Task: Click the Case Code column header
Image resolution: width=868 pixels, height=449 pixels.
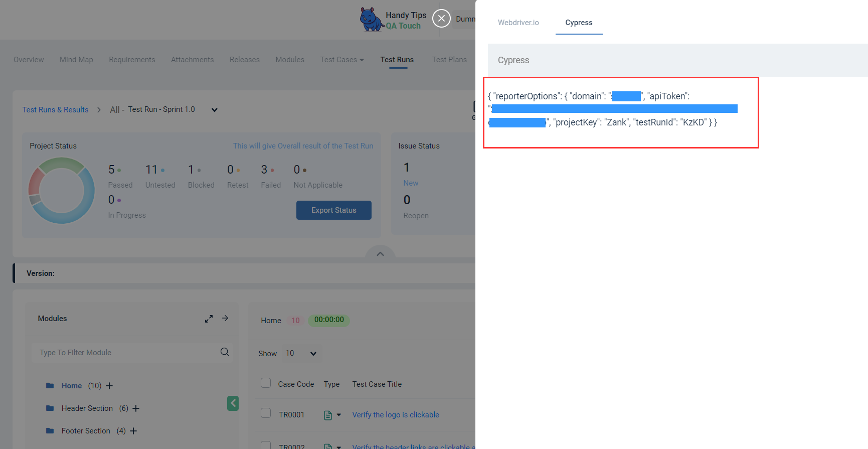Action: coord(296,384)
